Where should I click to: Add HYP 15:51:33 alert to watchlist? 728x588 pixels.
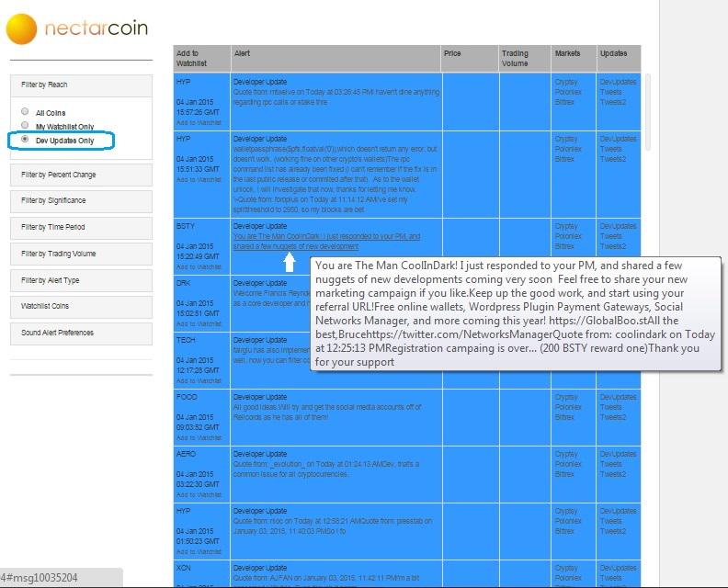(x=199, y=179)
